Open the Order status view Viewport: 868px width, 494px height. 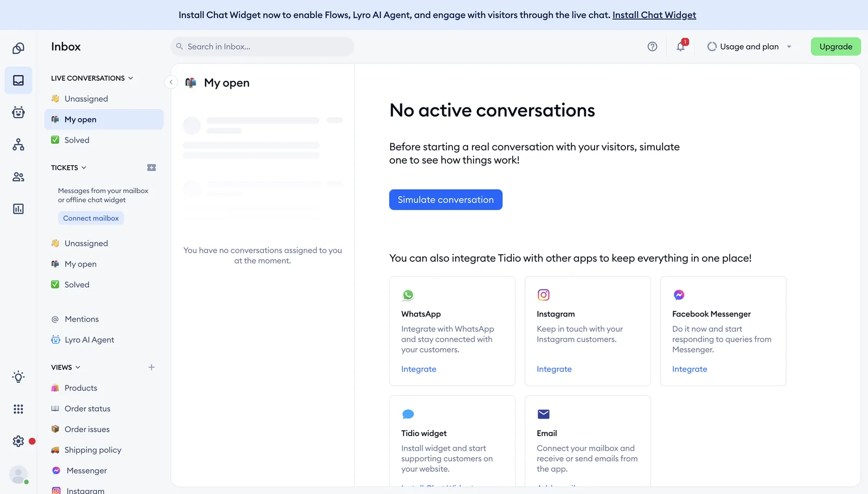pyautogui.click(x=104, y=409)
